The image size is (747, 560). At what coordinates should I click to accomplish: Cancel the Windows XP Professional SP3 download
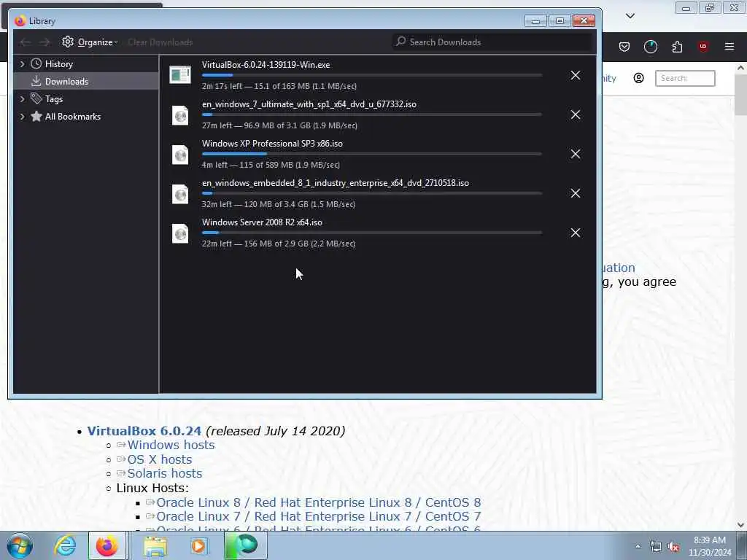(575, 154)
